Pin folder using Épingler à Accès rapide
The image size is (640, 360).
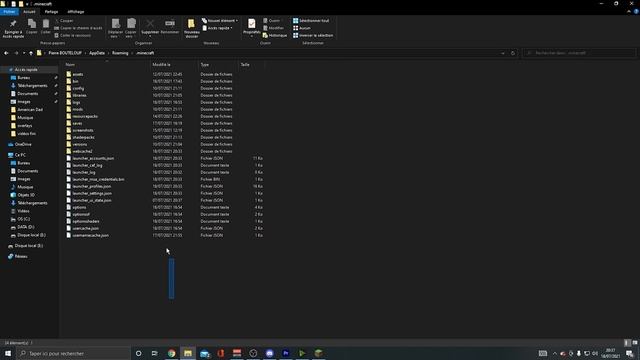pos(13,29)
